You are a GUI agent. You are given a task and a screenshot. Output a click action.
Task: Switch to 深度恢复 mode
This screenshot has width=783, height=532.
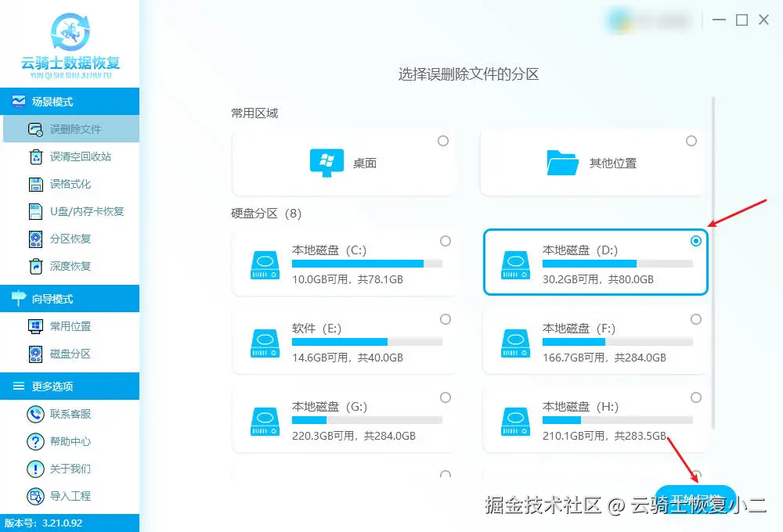click(70, 267)
